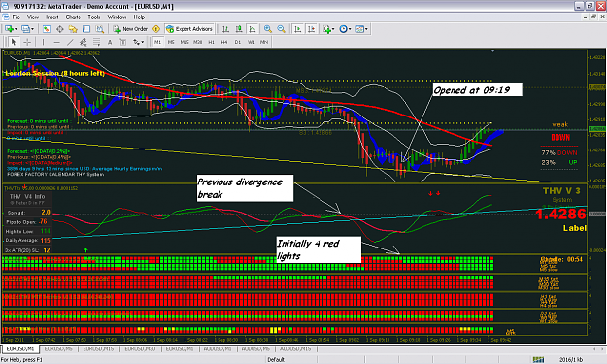The image size is (607, 364).
Task: Select the Fibonacci retracement tool
Action: click(x=96, y=42)
